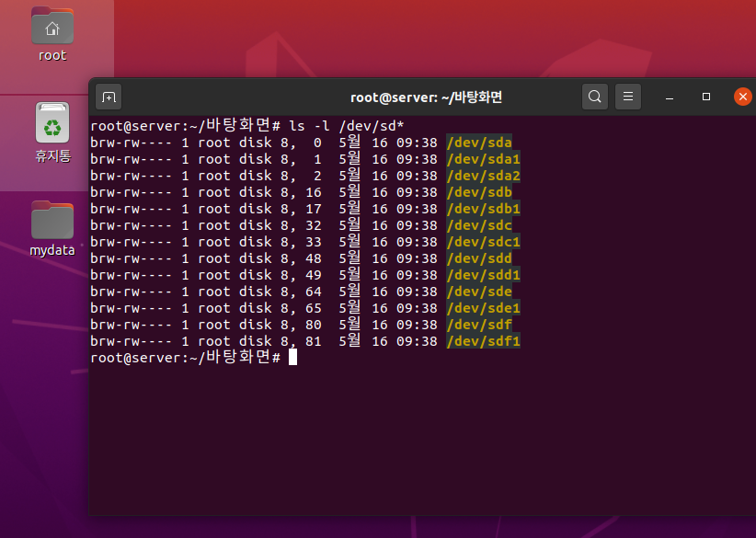
Task: Click the minor number 64 in sde row
Action: [x=314, y=292]
